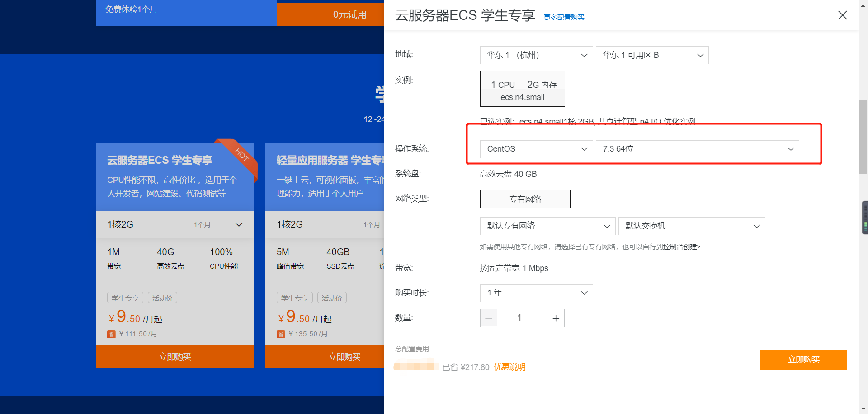Click the 免费体验1个月 banner text
This screenshot has height=414, width=868.
click(x=131, y=10)
